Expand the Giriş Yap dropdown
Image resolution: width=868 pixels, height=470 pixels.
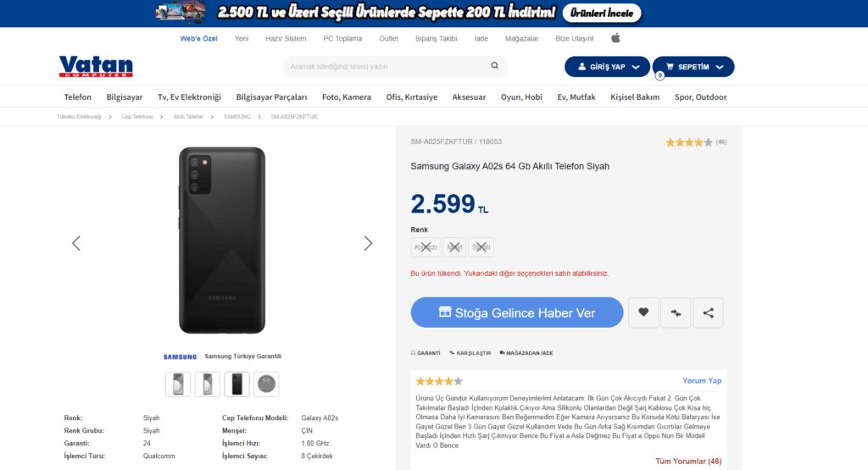click(607, 67)
